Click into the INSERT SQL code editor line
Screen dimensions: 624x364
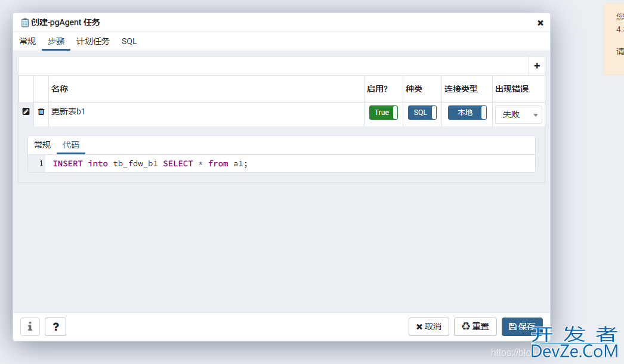pos(290,164)
